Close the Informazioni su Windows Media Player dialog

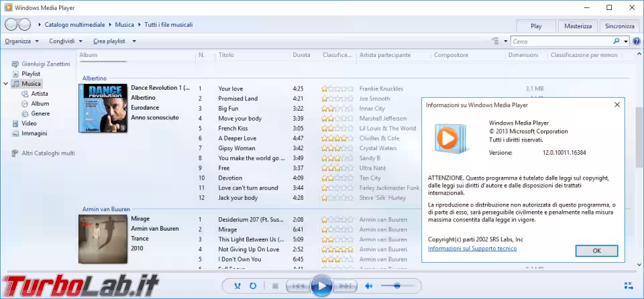click(617, 105)
